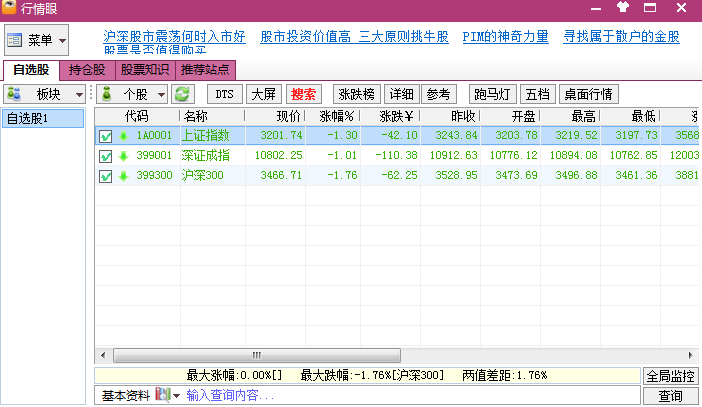The image size is (702, 407).
Task: Click the horizontal scrollbar thumb
Action: click(257, 356)
